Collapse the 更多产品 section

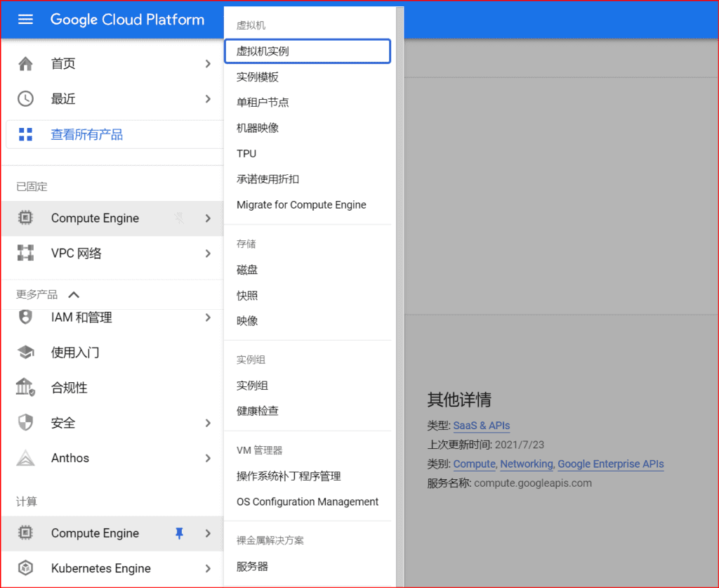(74, 294)
